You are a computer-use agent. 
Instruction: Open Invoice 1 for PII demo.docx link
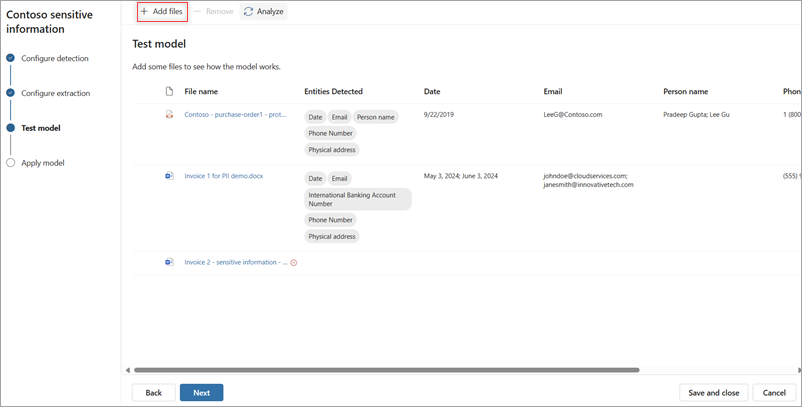(x=224, y=176)
